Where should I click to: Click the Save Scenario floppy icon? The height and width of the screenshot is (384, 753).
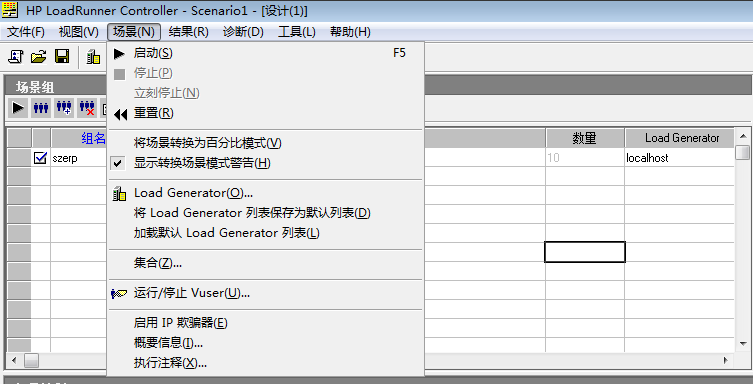pos(62,57)
